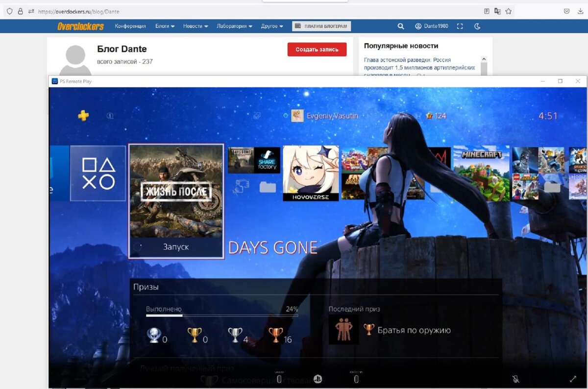This screenshot has width=588, height=389.
Task: Select the Days Gone game cover tile
Action: (x=176, y=191)
